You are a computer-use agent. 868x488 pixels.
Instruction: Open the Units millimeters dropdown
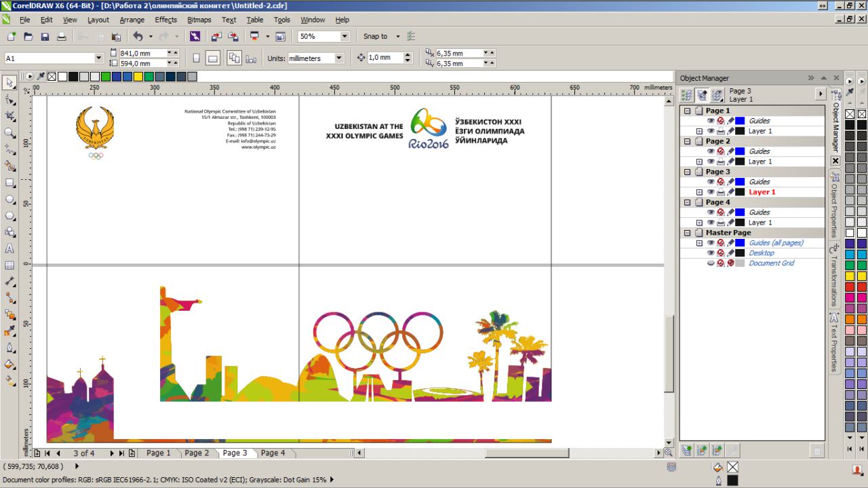339,58
